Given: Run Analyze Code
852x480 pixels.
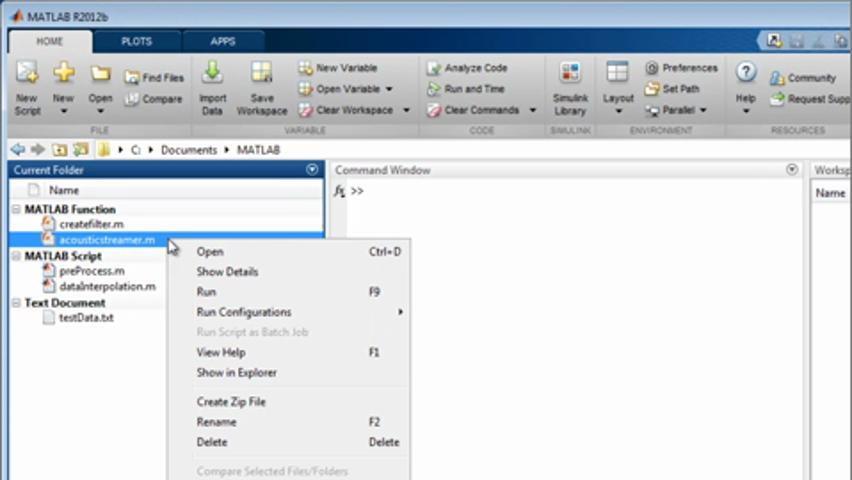Looking at the screenshot, I should [467, 68].
